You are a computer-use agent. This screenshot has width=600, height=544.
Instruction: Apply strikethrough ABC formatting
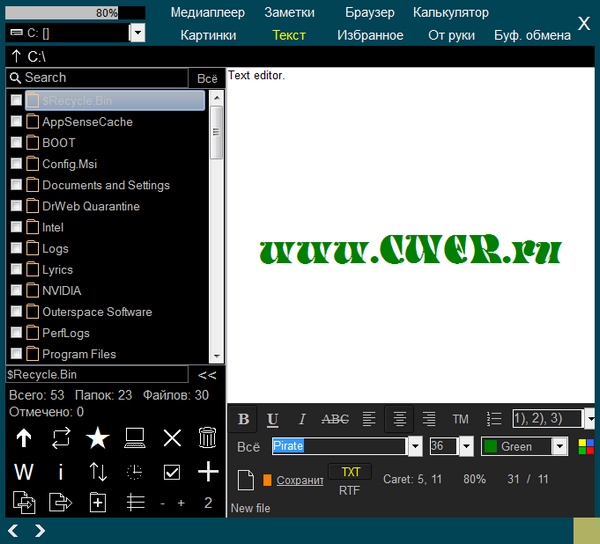pos(334,419)
